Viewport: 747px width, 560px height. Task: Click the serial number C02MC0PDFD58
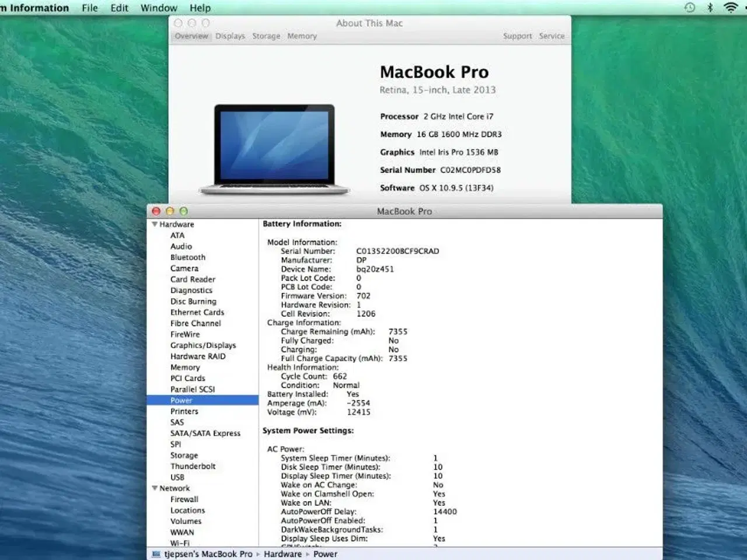point(470,170)
